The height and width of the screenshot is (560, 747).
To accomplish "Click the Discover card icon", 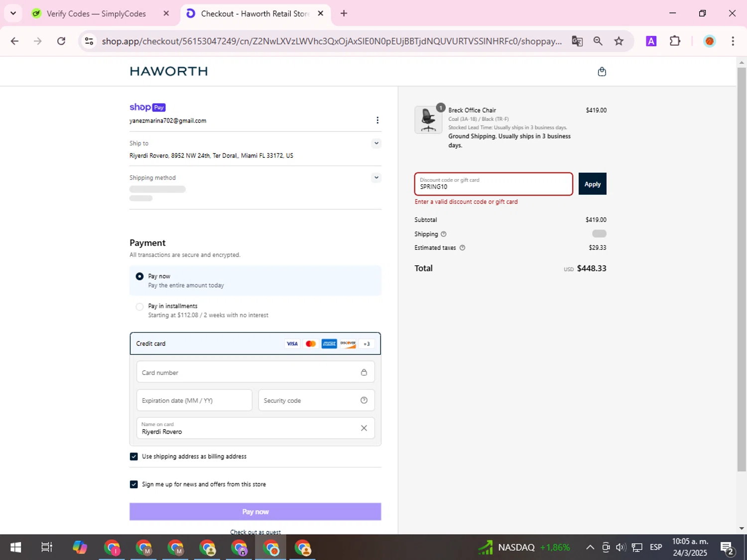I will (x=348, y=343).
